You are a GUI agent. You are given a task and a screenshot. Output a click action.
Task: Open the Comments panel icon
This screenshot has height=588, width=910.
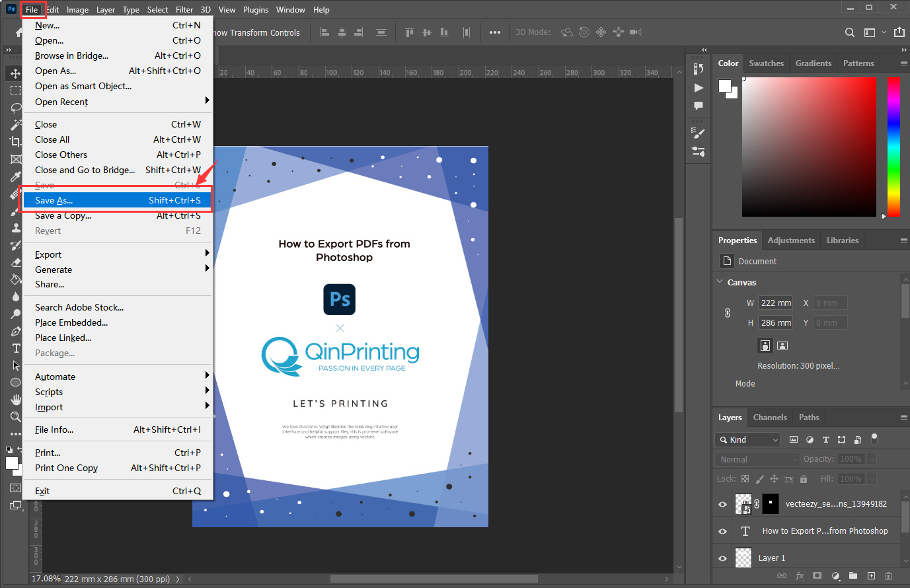click(699, 106)
